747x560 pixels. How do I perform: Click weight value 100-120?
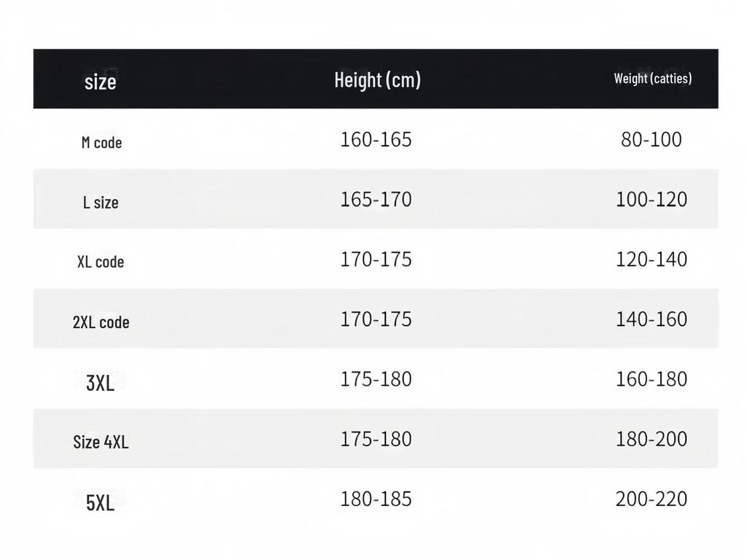pos(651,199)
